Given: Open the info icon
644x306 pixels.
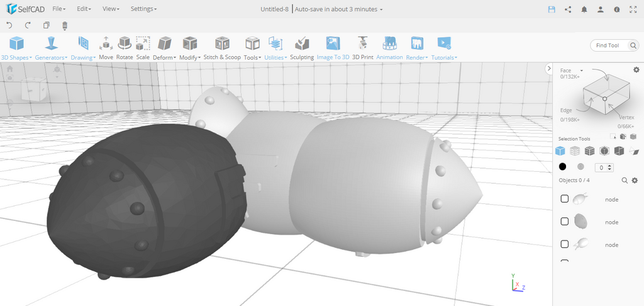Looking at the screenshot, I should pyautogui.click(x=617, y=9).
